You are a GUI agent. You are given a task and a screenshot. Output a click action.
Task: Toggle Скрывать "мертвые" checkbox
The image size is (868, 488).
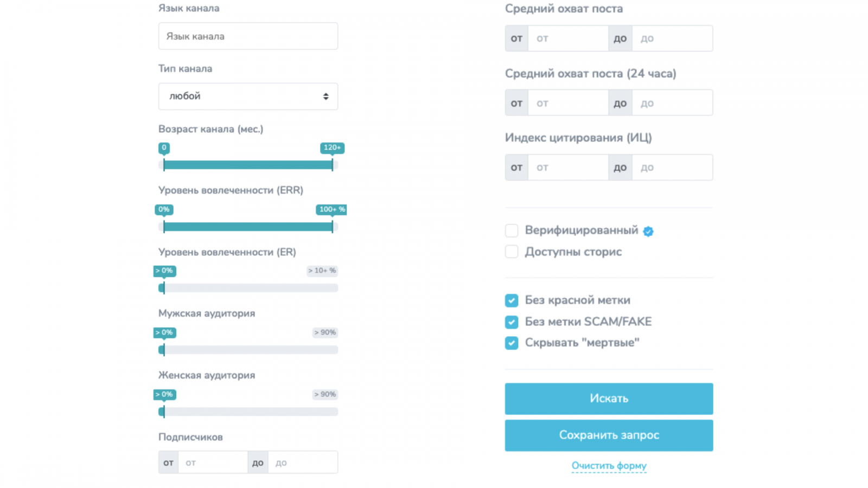pyautogui.click(x=512, y=343)
